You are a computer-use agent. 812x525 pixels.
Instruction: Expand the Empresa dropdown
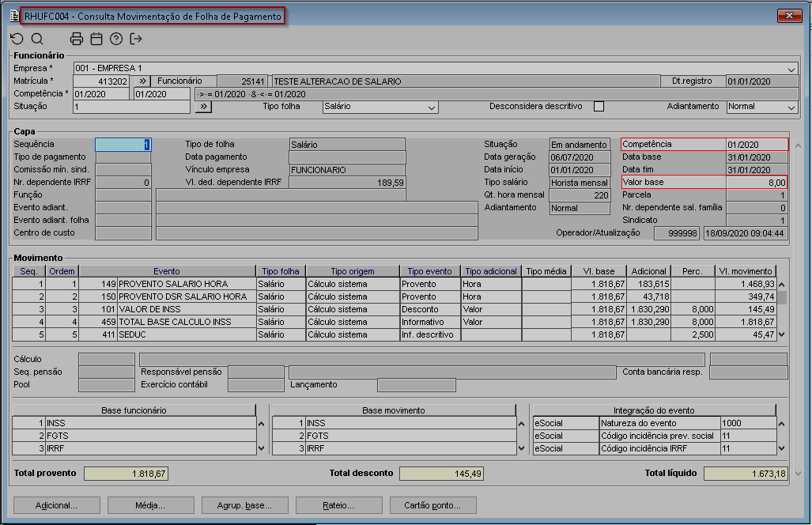coord(792,70)
